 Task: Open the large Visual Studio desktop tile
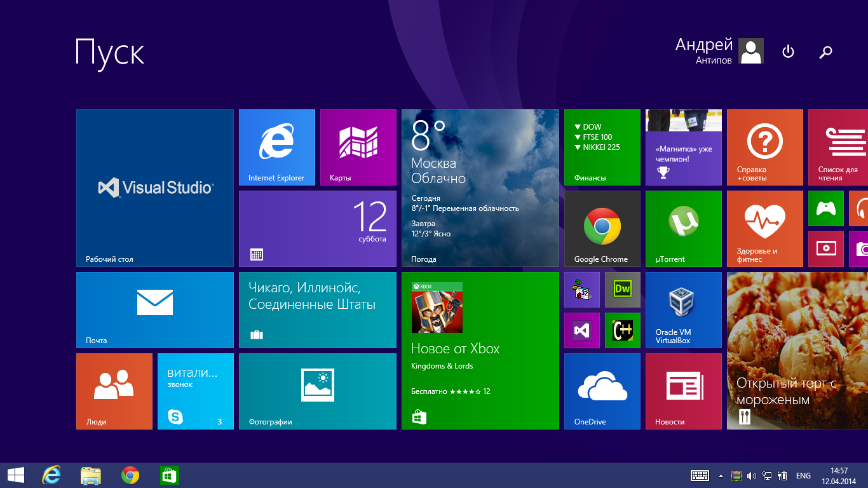coord(155,188)
